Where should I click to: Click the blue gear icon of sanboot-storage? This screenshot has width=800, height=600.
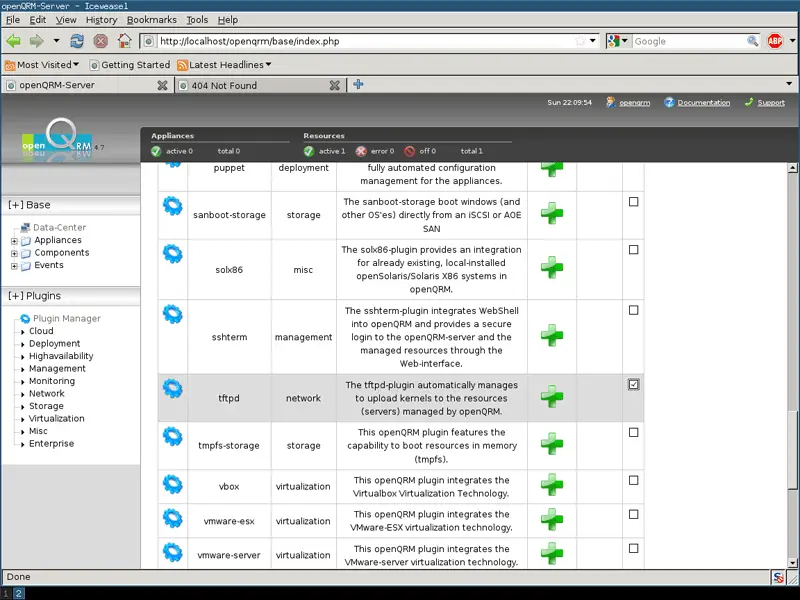pos(172,206)
